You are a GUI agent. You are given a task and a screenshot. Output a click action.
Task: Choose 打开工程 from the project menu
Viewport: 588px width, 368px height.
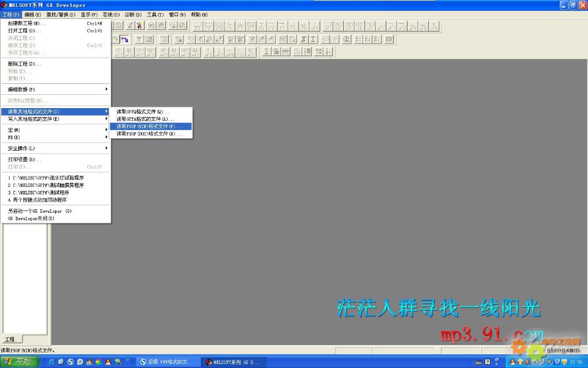[x=56, y=31]
